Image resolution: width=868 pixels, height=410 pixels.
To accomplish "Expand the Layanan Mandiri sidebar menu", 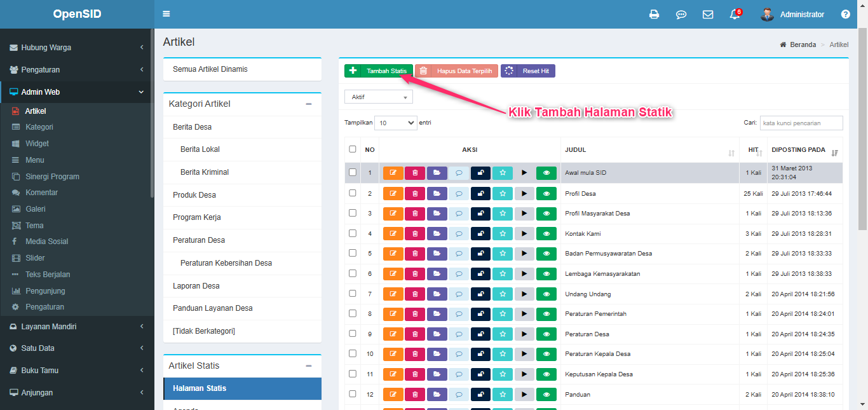I will pos(76,327).
